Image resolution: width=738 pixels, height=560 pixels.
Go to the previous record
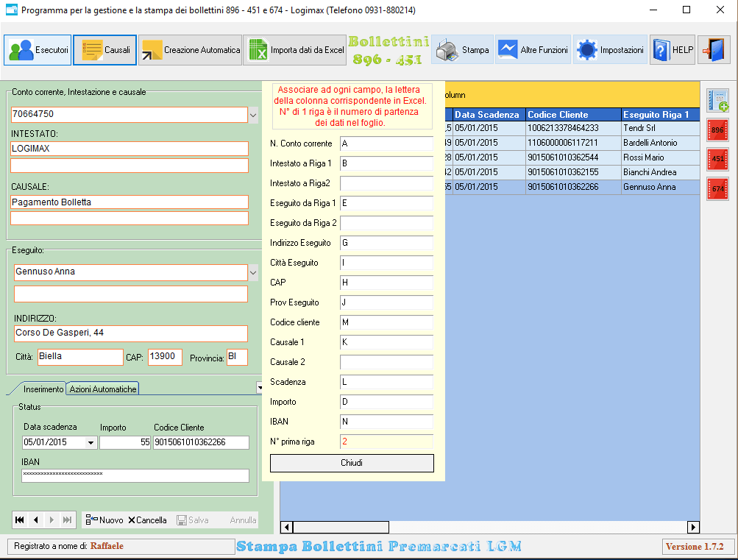[36, 520]
